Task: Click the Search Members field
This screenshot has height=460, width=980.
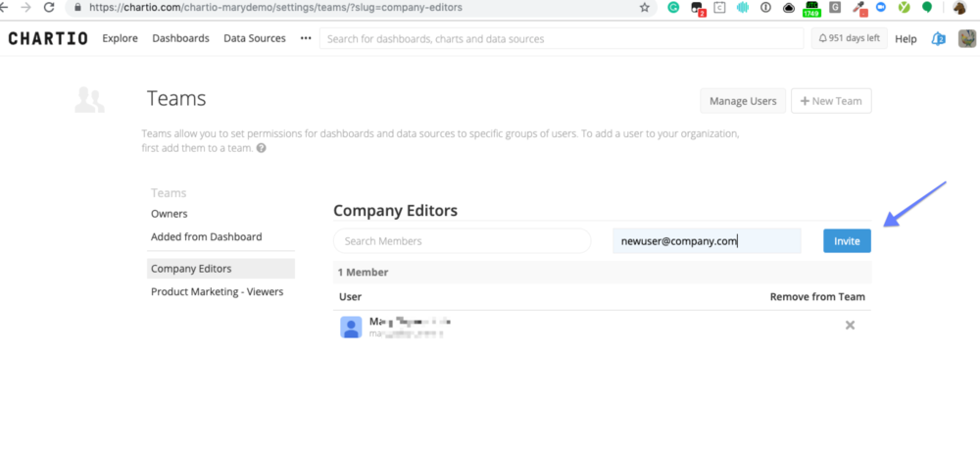Action: coord(462,241)
